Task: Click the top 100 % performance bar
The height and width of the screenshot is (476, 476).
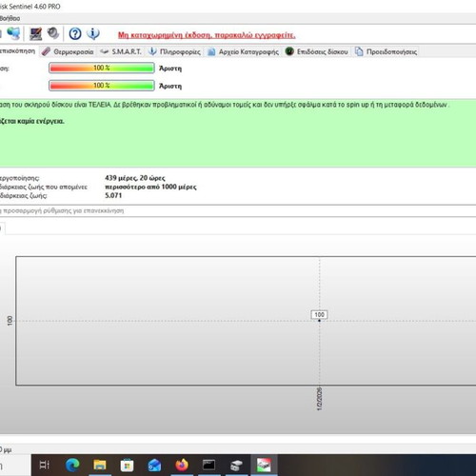Action: tap(102, 68)
